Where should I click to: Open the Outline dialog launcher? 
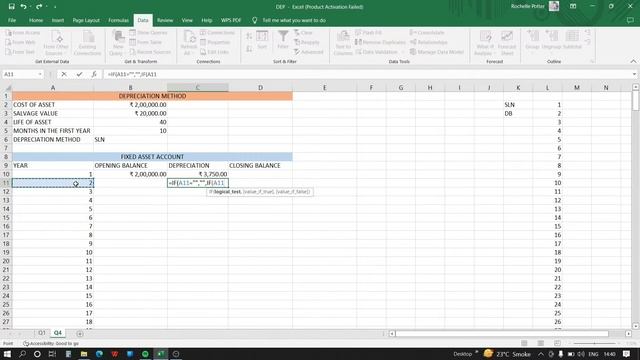tap(592, 61)
